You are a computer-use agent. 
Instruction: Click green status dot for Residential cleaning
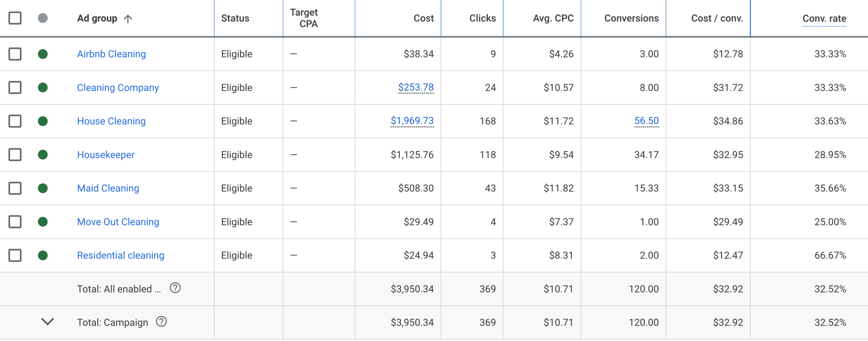pyautogui.click(x=43, y=256)
